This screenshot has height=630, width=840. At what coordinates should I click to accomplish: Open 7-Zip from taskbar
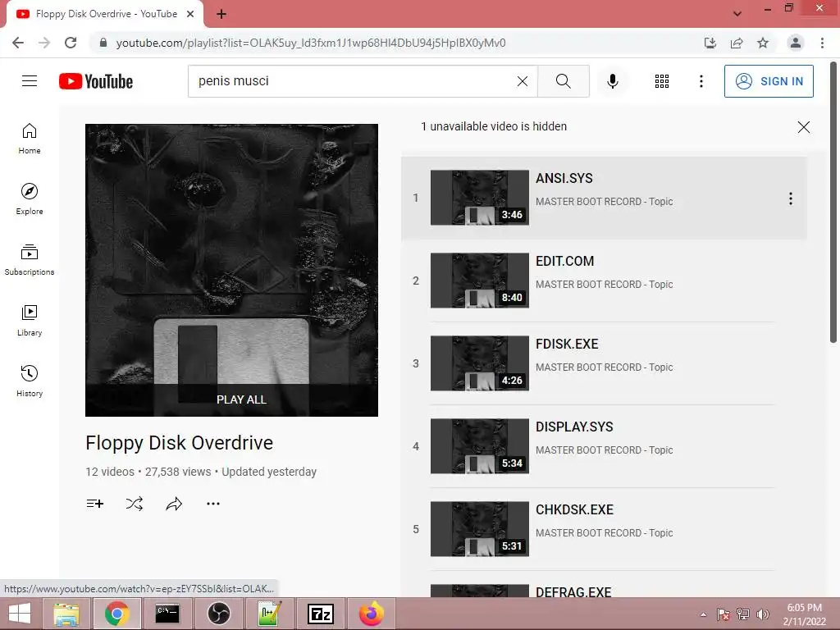(x=321, y=614)
